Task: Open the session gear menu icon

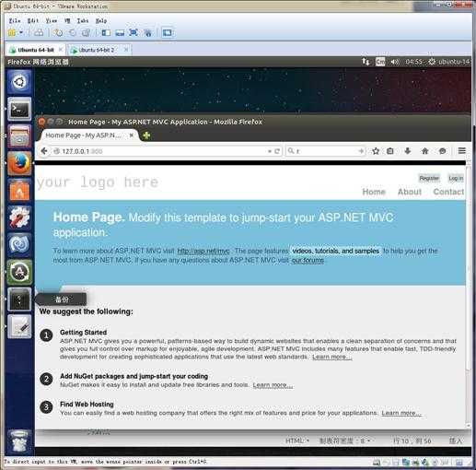Action: click(x=432, y=62)
